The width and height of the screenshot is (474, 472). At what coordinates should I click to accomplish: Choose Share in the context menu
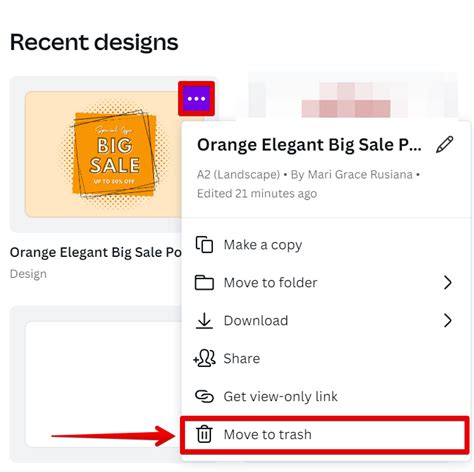tap(325, 358)
